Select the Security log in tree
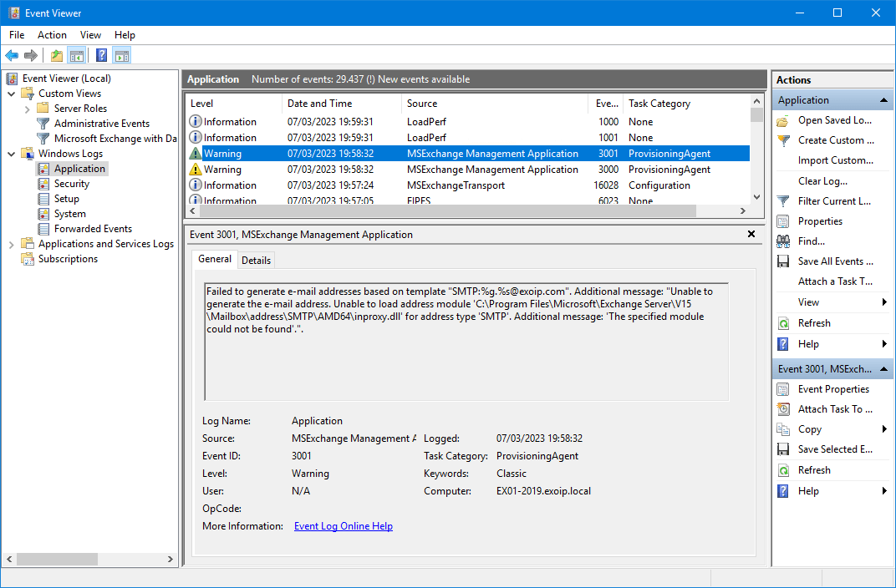 (72, 184)
